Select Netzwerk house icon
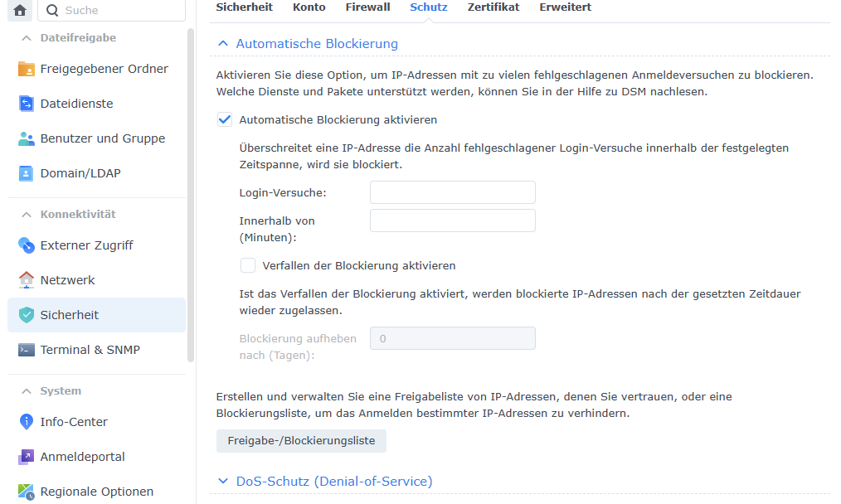The width and height of the screenshot is (841, 504). [x=27, y=280]
